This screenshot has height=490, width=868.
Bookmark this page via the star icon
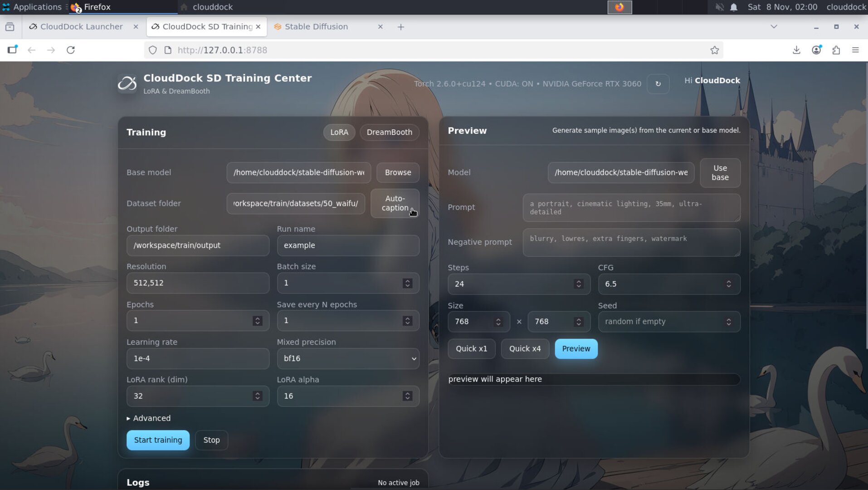pyautogui.click(x=715, y=50)
